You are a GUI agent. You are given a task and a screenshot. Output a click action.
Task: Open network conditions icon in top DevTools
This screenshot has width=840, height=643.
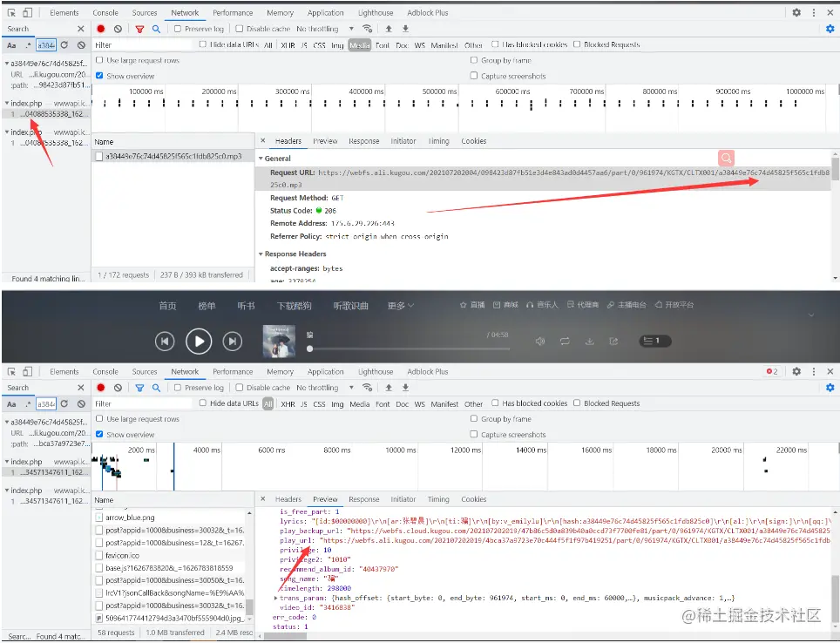pyautogui.click(x=367, y=29)
